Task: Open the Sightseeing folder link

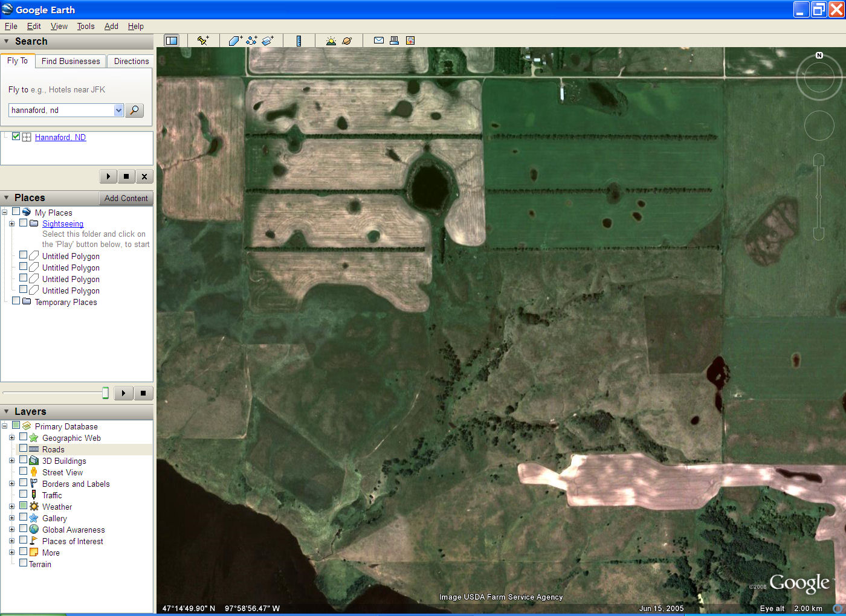Action: tap(63, 223)
